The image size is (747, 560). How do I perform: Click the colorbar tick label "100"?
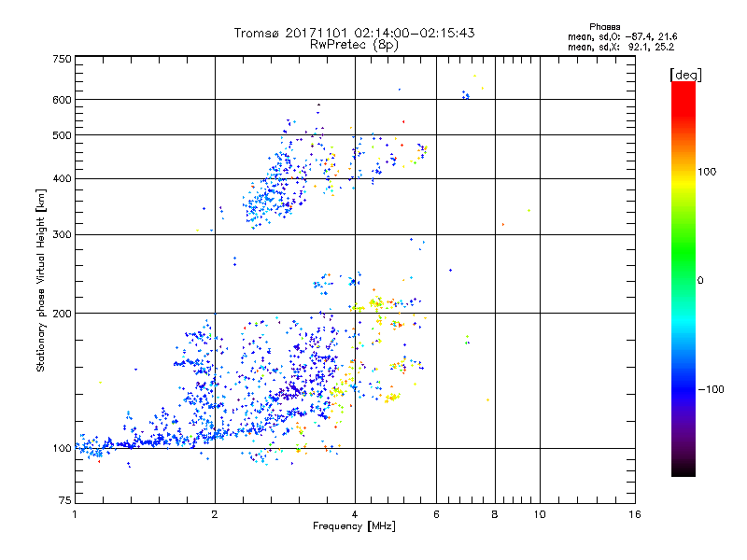tap(707, 172)
